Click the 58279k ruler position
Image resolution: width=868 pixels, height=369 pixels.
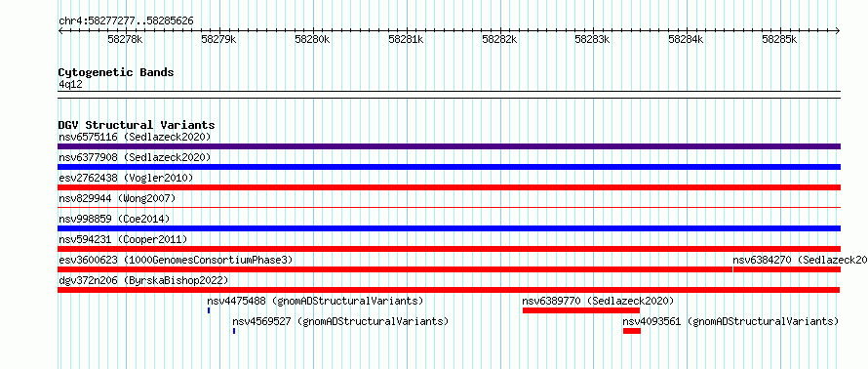pyautogui.click(x=219, y=39)
